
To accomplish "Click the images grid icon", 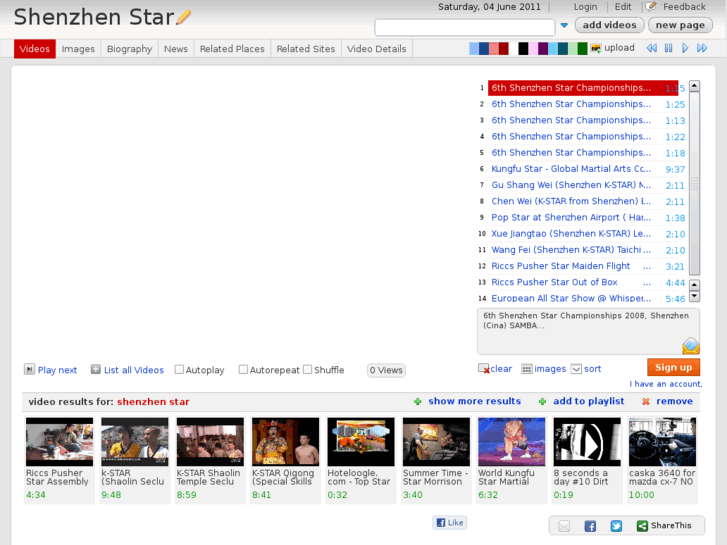I will coord(527,369).
